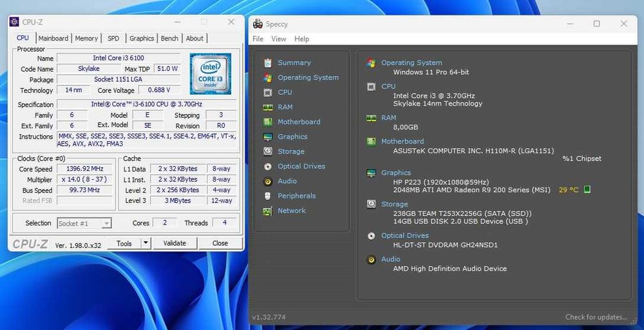Image resolution: width=644 pixels, height=330 pixels.
Task: Select the Summary label in Speccy sidebar
Action: tap(294, 63)
